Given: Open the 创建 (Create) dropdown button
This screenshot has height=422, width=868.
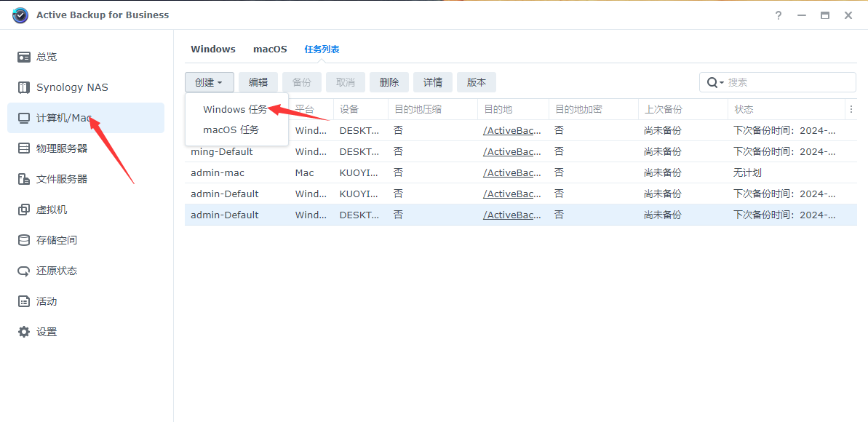Looking at the screenshot, I should (209, 81).
